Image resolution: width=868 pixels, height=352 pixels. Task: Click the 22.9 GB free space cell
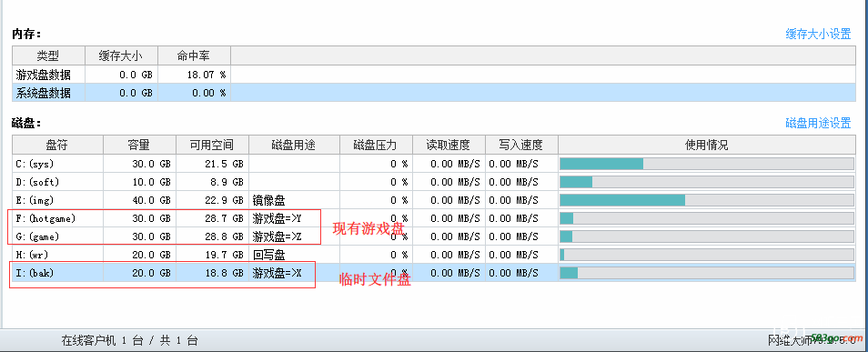click(x=212, y=200)
